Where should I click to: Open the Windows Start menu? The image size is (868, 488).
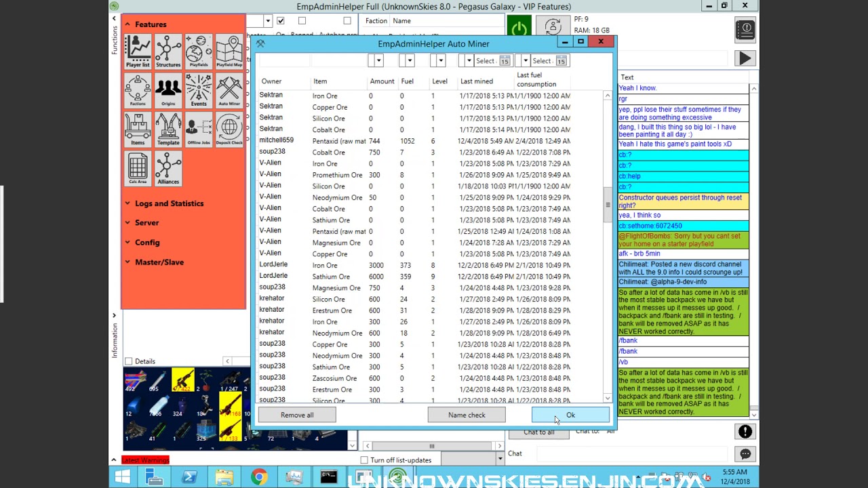[123, 477]
